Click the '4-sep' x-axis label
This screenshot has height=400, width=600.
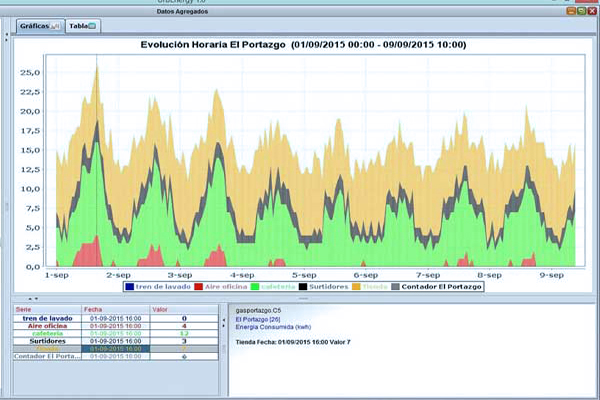[242, 275]
